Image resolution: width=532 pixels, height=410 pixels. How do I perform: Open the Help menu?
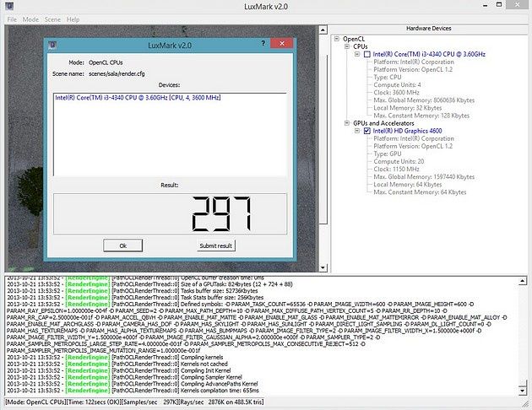coord(73,19)
